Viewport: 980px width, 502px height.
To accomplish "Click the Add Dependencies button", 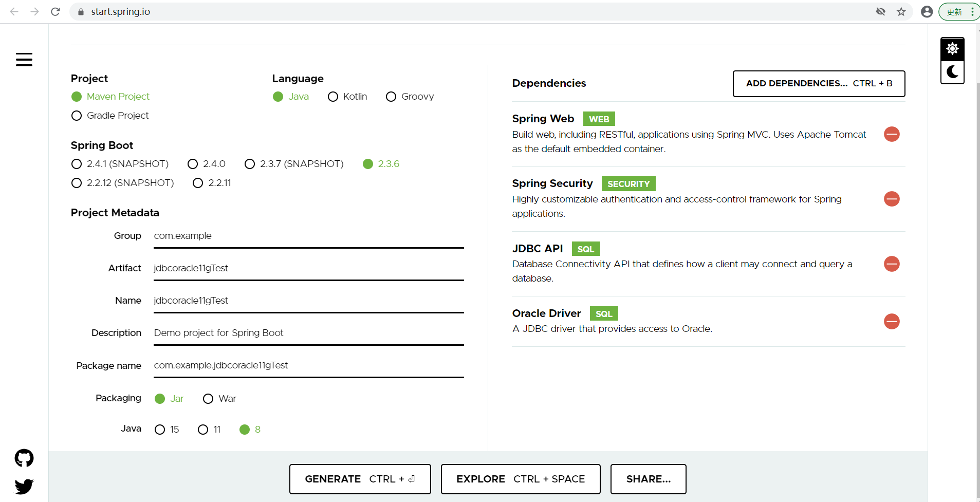I will click(x=819, y=84).
